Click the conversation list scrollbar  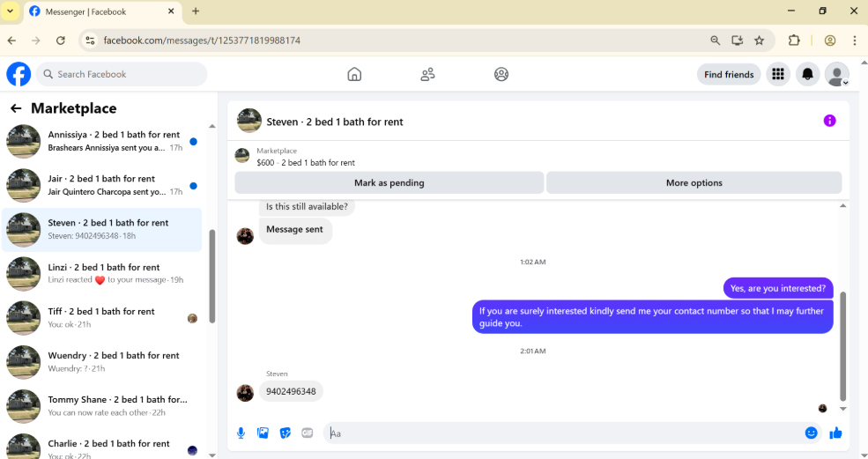tap(211, 277)
